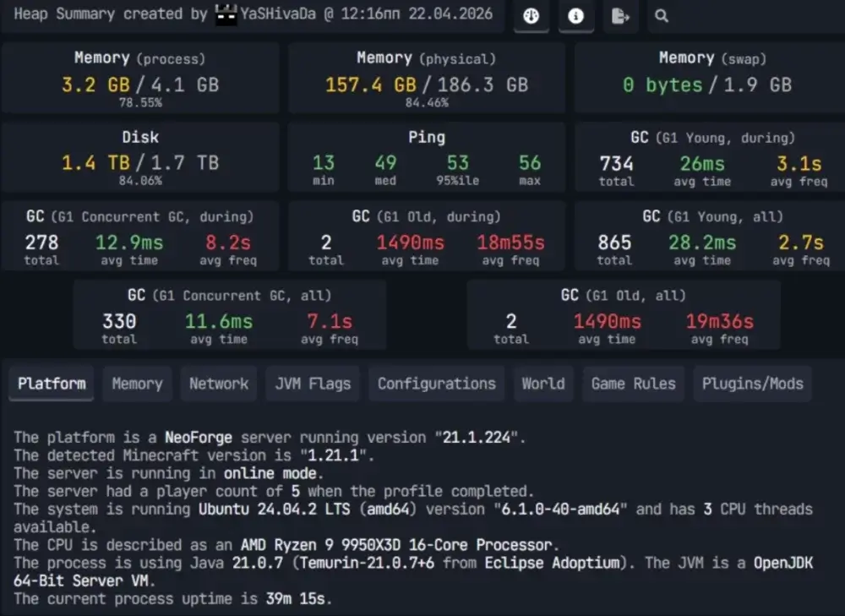Click the export file icon
The height and width of the screenshot is (616, 845).
click(x=620, y=16)
